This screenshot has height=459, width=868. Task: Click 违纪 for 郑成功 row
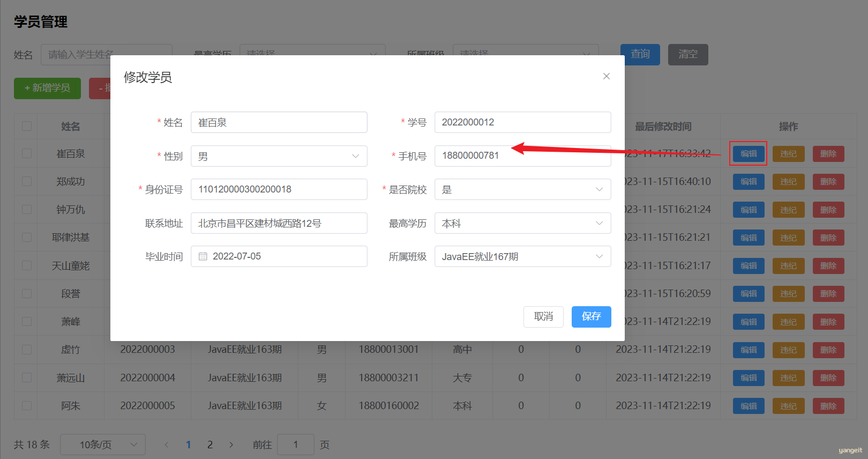(x=788, y=182)
